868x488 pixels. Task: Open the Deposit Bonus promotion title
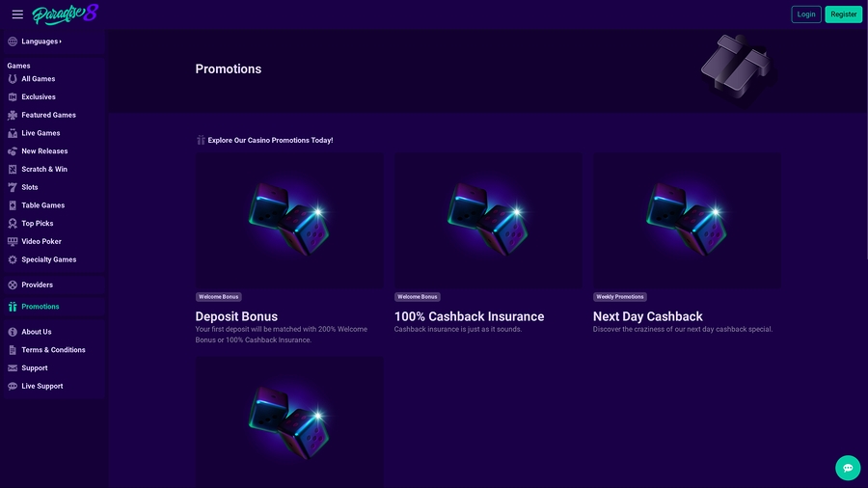coord(236,316)
